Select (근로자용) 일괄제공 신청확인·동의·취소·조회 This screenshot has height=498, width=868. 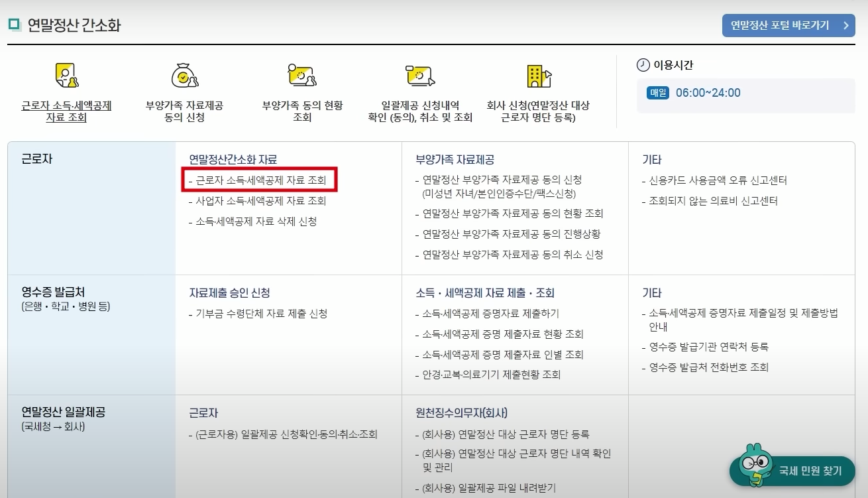click(286, 434)
